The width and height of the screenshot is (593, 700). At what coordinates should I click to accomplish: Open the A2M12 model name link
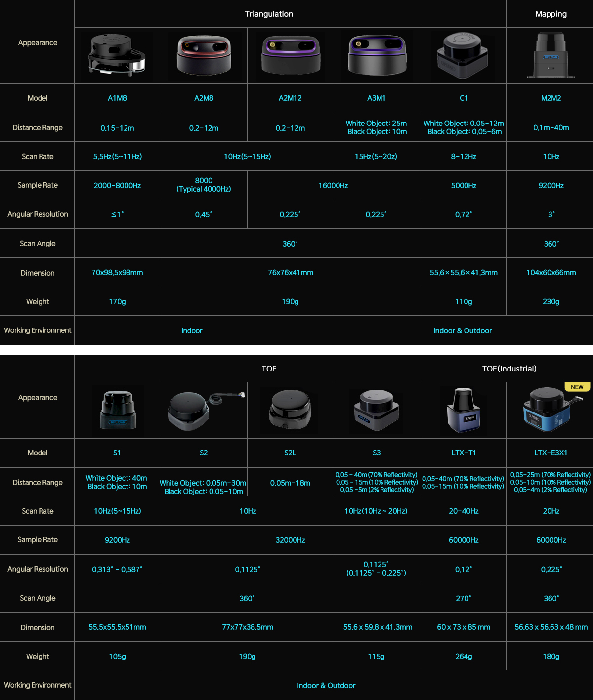(x=290, y=98)
